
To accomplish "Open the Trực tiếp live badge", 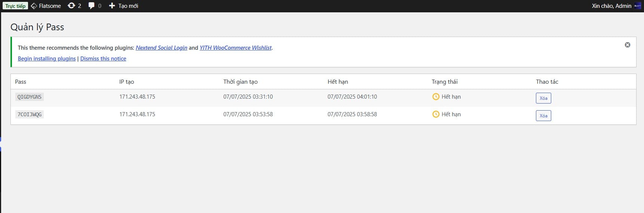I will [x=15, y=6].
